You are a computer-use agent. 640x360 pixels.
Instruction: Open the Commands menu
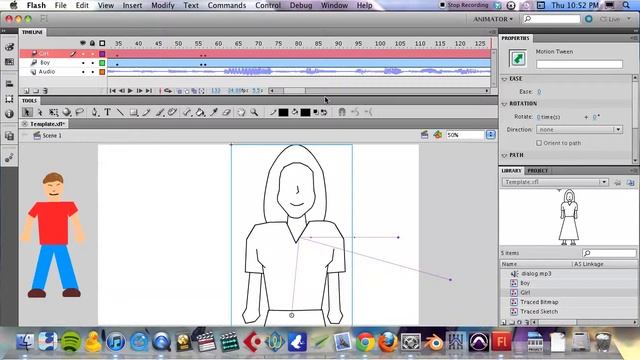[x=227, y=5]
